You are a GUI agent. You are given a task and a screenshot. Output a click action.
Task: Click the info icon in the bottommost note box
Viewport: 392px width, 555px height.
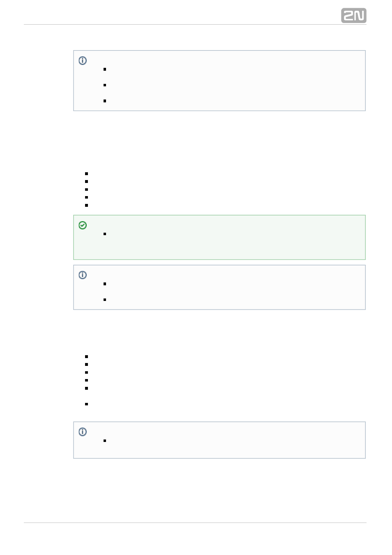point(83,432)
